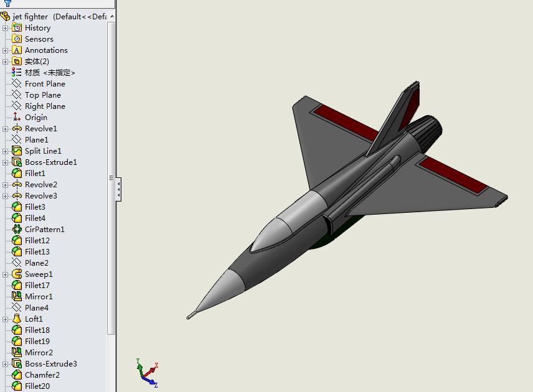Viewport: 533px width, 392px height.
Task: Expand the Annotations node
Action: click(x=5, y=50)
